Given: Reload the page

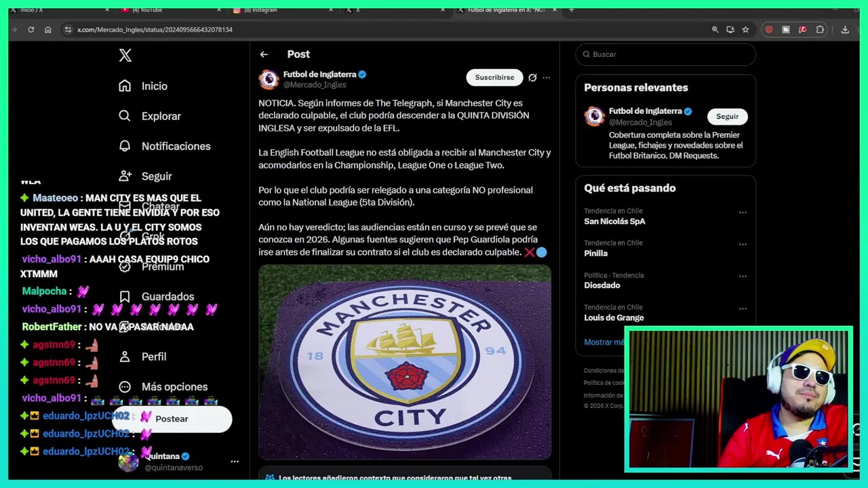Looking at the screenshot, I should [x=31, y=30].
